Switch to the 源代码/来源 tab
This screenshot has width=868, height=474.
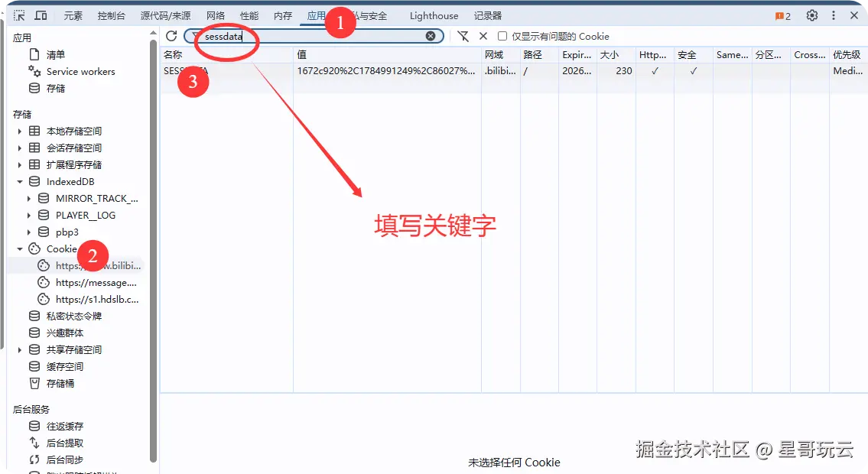(x=165, y=16)
